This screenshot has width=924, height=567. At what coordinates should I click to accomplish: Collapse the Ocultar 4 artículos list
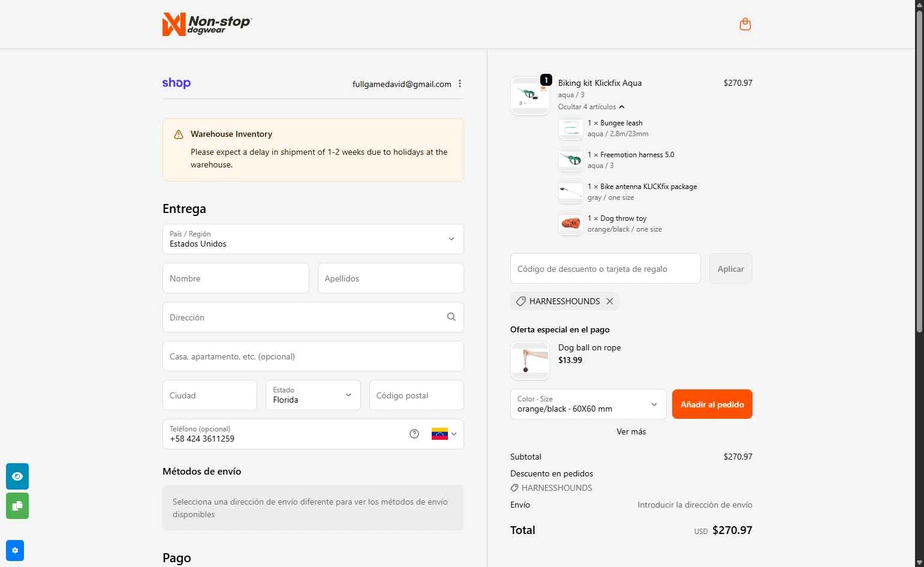click(x=591, y=107)
